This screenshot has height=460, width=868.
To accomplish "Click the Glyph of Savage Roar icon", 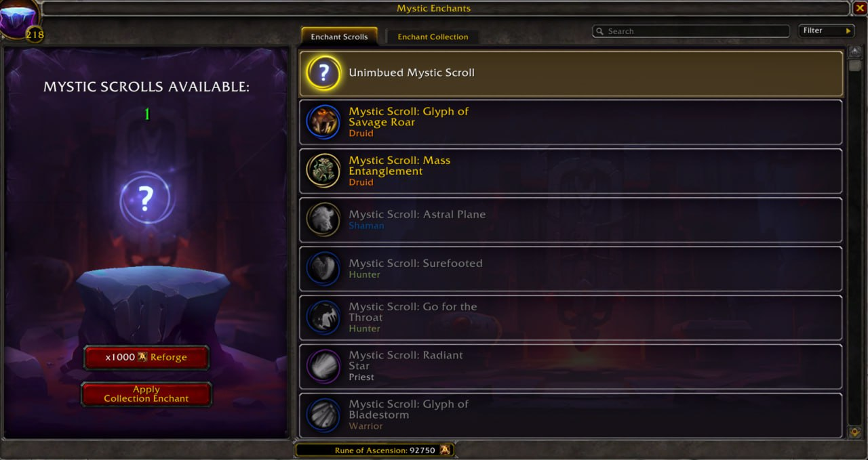I will (323, 122).
